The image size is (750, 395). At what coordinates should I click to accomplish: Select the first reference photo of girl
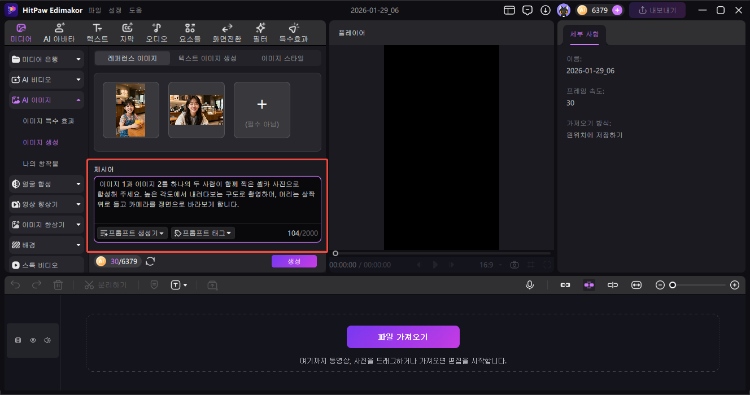click(131, 110)
